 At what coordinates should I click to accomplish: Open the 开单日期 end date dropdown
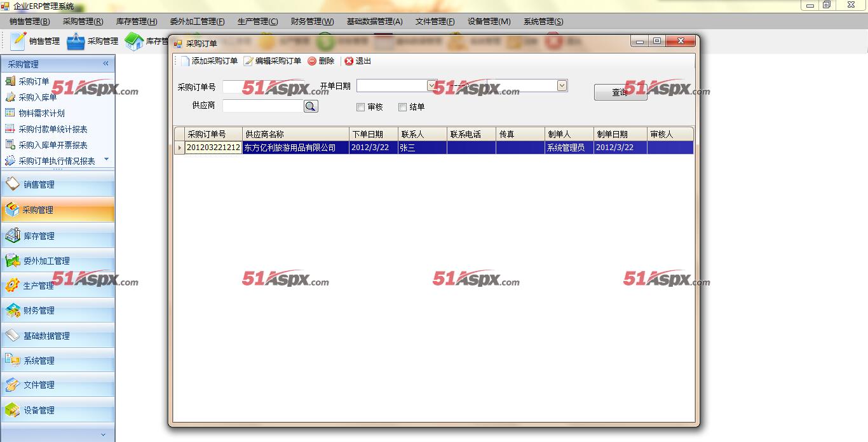(562, 85)
